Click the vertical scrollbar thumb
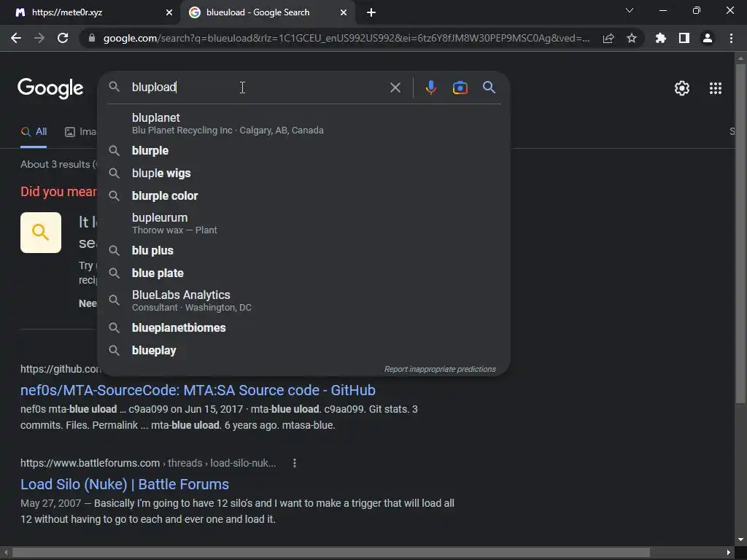 pyautogui.click(x=740, y=233)
